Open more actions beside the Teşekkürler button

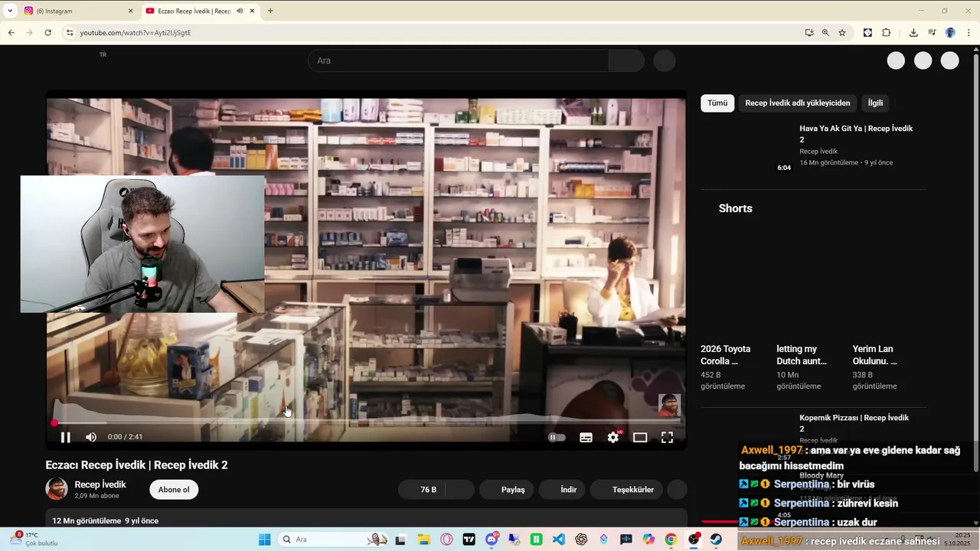click(677, 490)
